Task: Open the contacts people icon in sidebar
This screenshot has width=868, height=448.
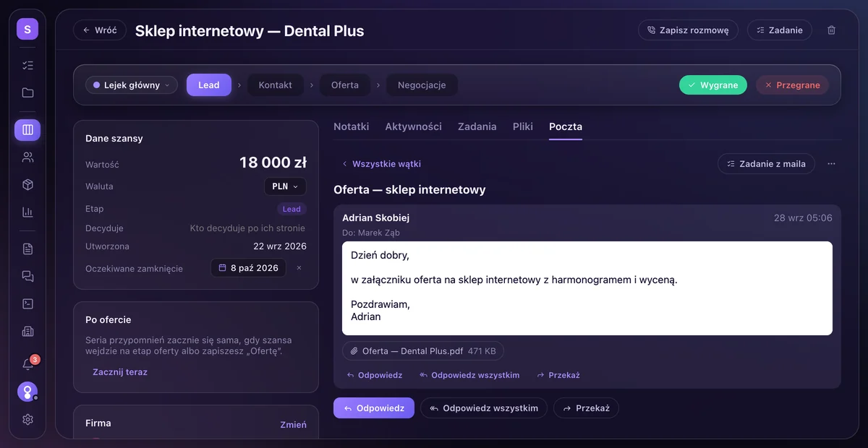Action: click(27, 157)
